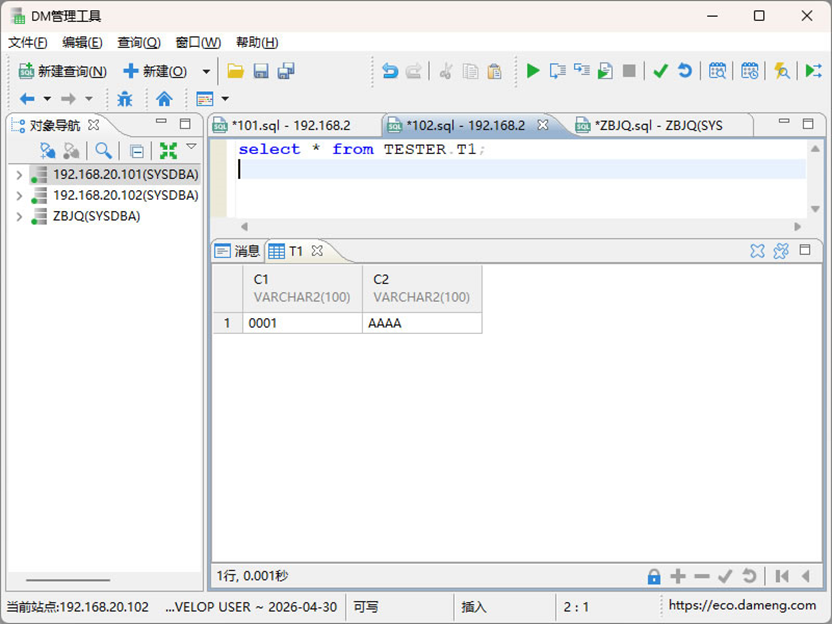The height and width of the screenshot is (624, 832).
Task: Open the 新建(O) dropdown arrow
Action: click(x=206, y=71)
